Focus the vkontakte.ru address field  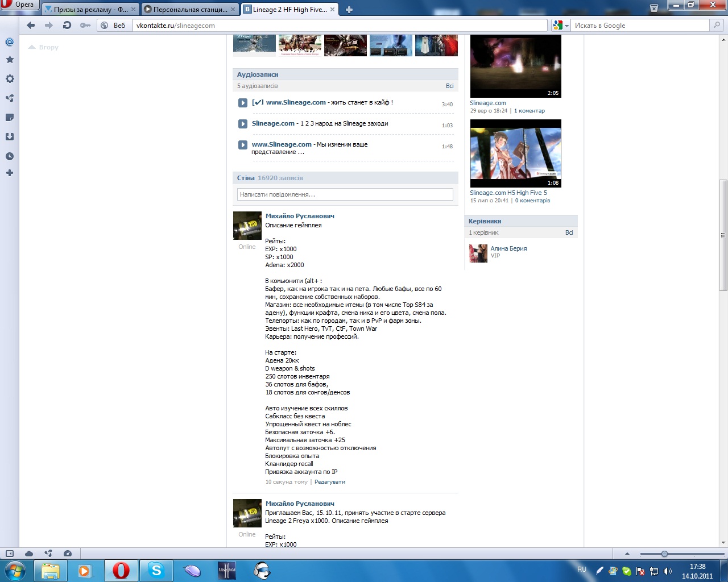tap(340, 25)
